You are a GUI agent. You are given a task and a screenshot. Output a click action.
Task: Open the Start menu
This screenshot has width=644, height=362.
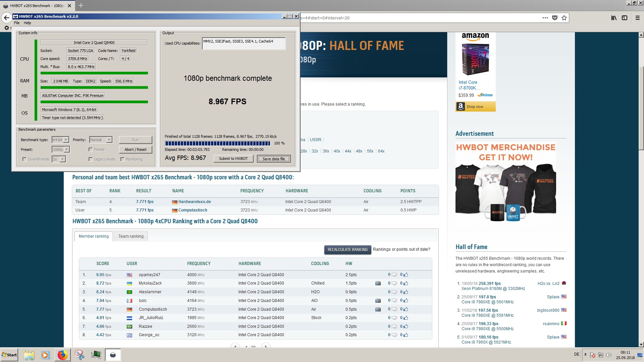[9, 355]
